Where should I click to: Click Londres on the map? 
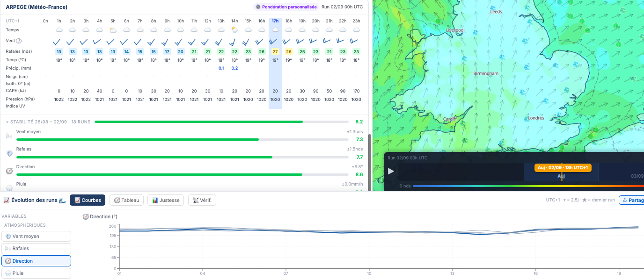536,118
